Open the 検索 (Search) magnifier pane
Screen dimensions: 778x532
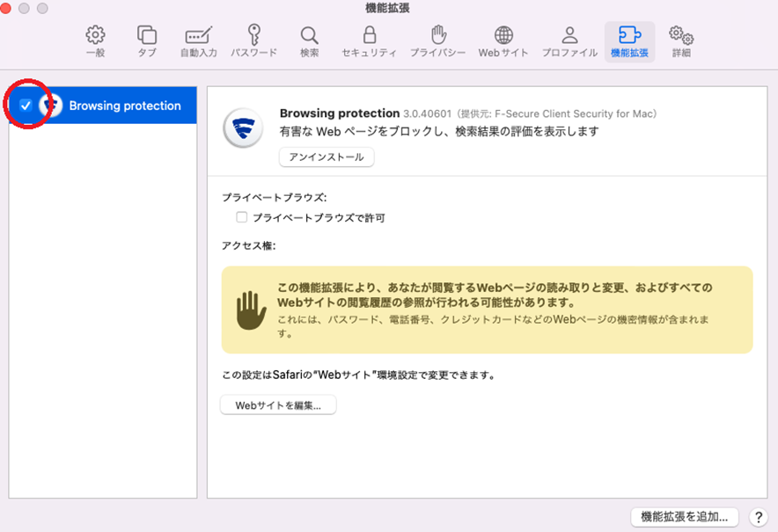point(309,41)
